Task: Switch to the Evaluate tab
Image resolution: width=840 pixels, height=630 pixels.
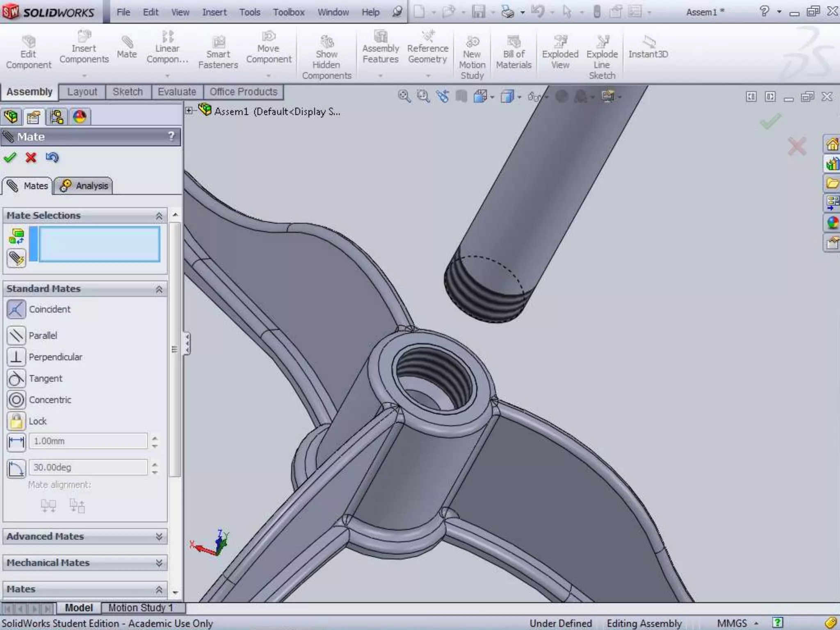Action: (x=177, y=92)
